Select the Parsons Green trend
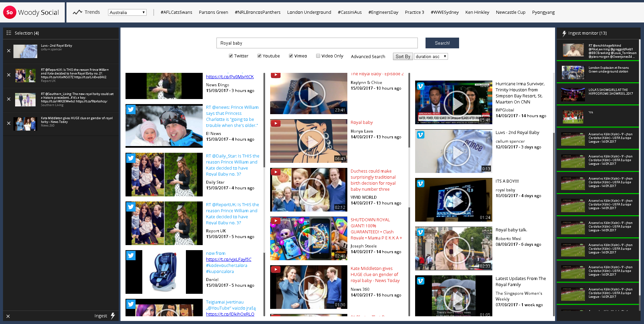 pyautogui.click(x=213, y=12)
